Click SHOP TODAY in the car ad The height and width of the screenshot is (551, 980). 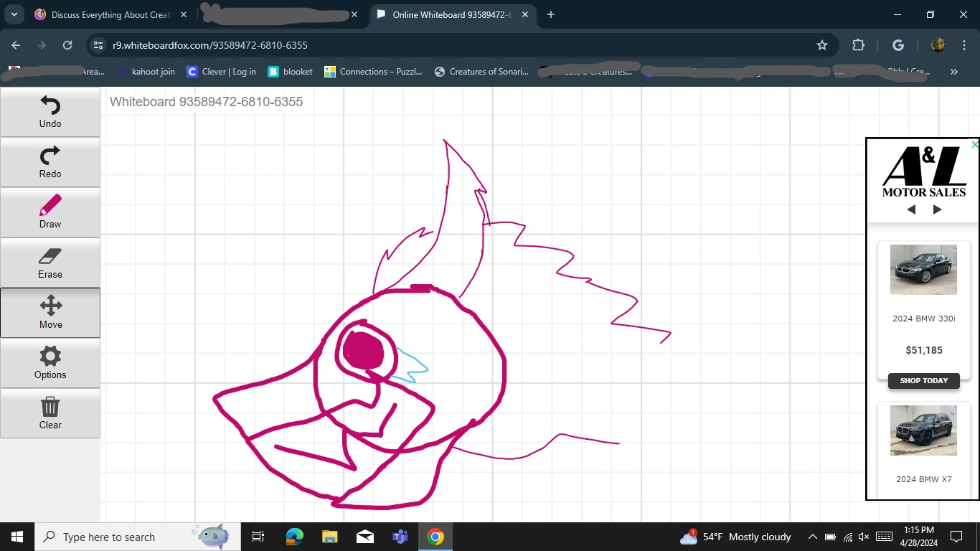coord(923,381)
